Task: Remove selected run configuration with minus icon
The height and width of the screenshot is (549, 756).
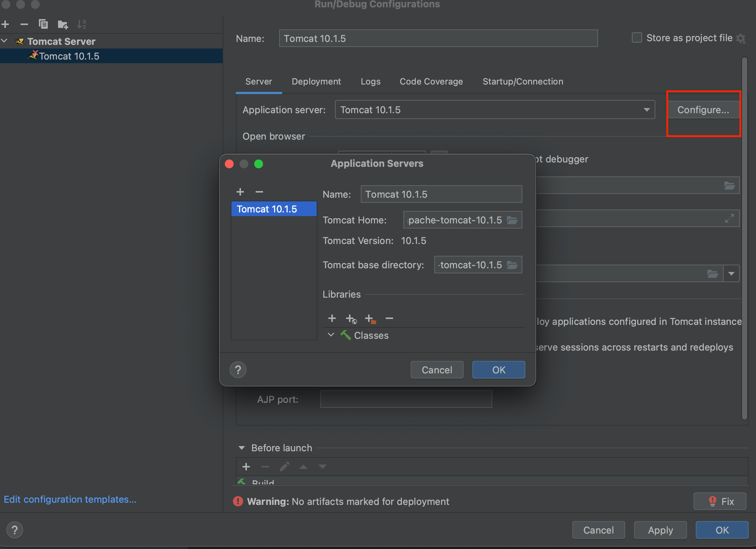Action: pos(24,24)
